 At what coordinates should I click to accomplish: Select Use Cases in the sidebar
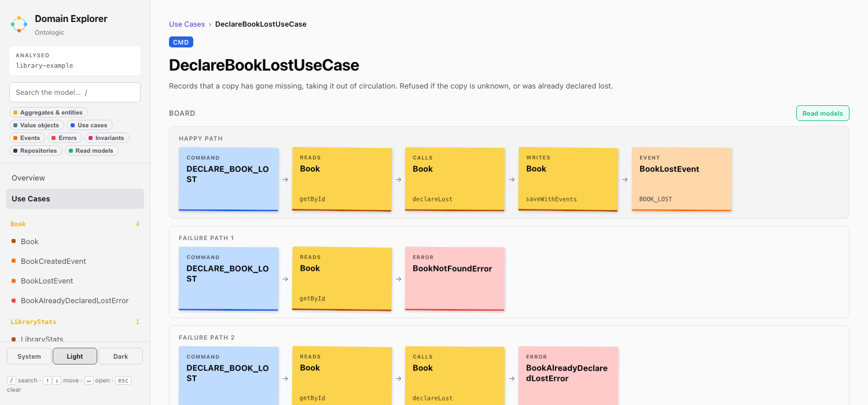(x=75, y=198)
